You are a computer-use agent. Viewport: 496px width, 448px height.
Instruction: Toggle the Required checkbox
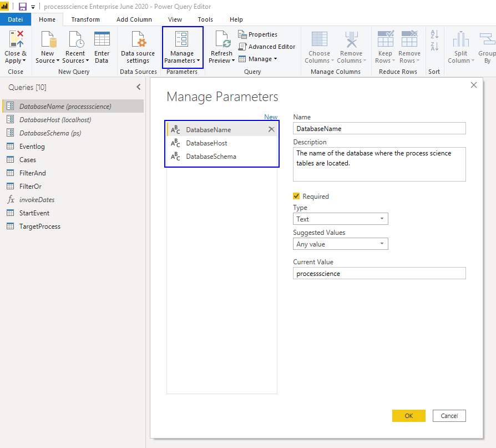[x=296, y=196]
